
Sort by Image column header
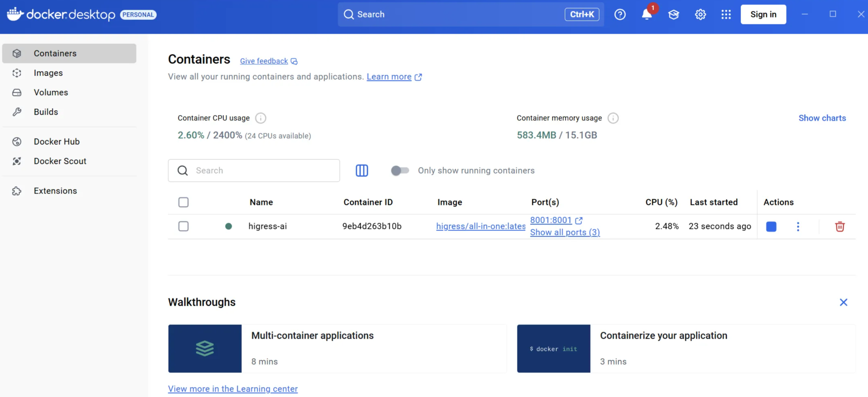(x=449, y=202)
